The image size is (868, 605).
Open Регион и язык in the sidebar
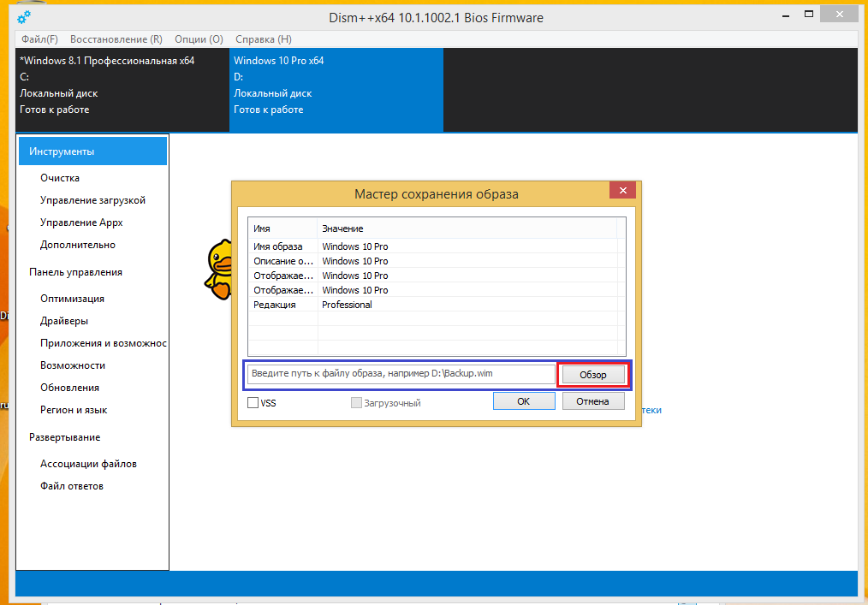pyautogui.click(x=74, y=410)
